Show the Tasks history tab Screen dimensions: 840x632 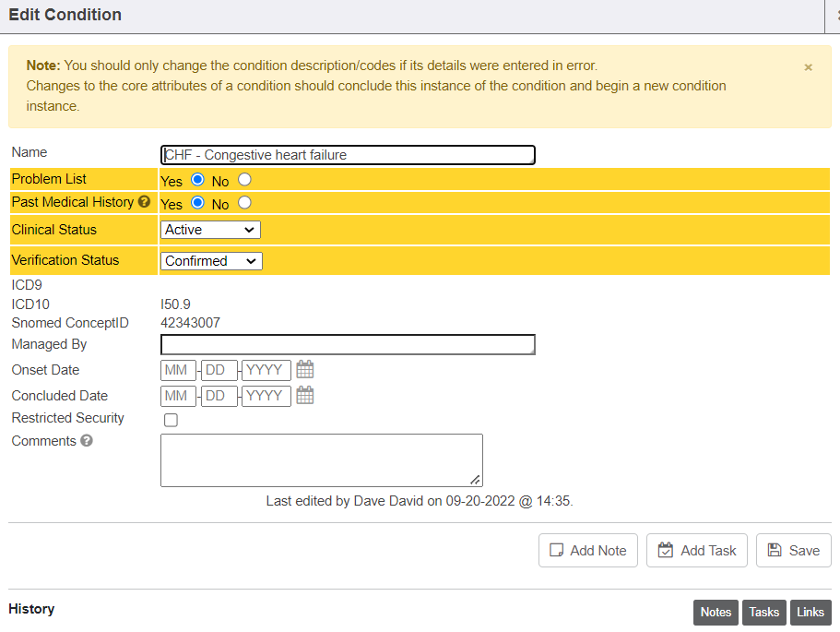tap(763, 613)
